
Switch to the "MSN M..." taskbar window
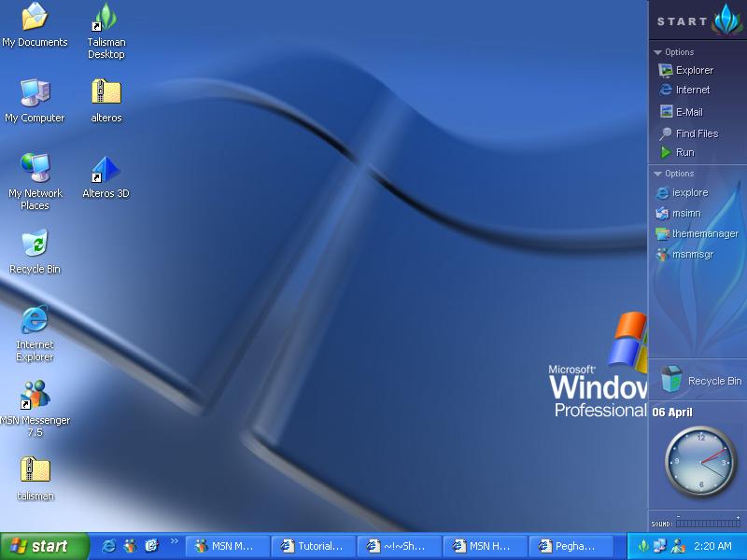[227, 546]
